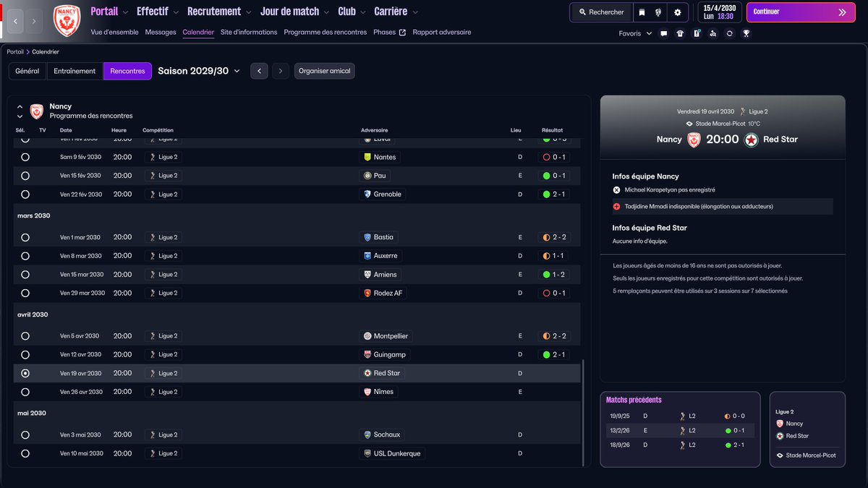Open the Rapport adversaire sub-tab
Screen dimensions: 868x488
[x=442, y=33]
